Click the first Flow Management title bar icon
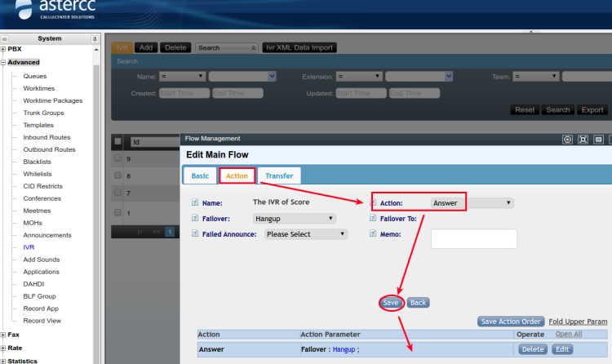Viewport: 612px width, 364px height. (567, 140)
